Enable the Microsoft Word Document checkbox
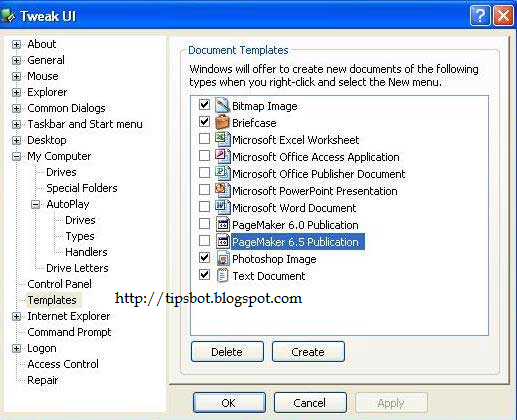The height and width of the screenshot is (420, 517). pos(204,206)
